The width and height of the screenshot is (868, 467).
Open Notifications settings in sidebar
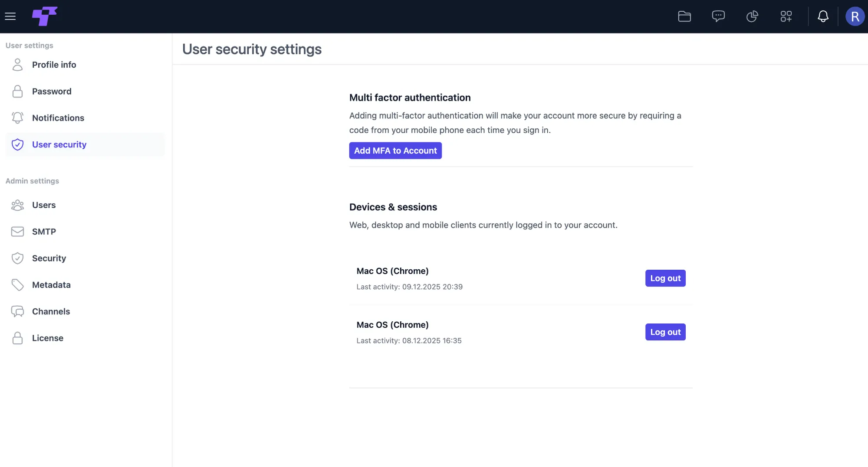click(x=85, y=118)
